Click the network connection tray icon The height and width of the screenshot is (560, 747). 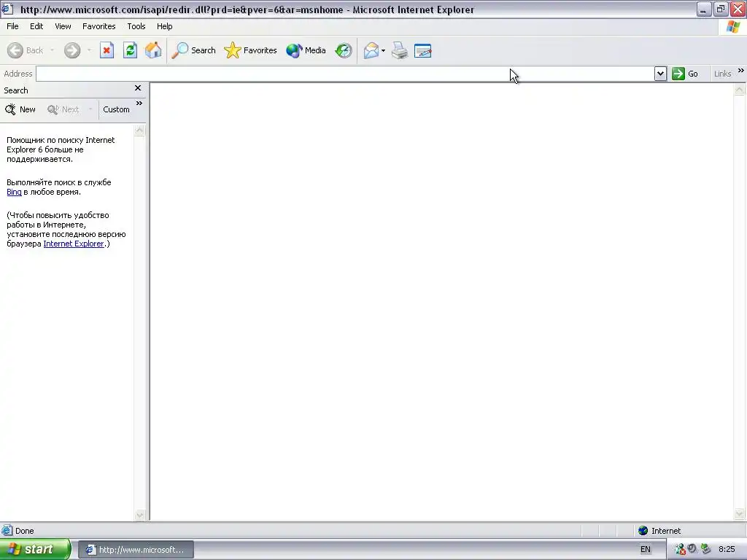(680, 550)
